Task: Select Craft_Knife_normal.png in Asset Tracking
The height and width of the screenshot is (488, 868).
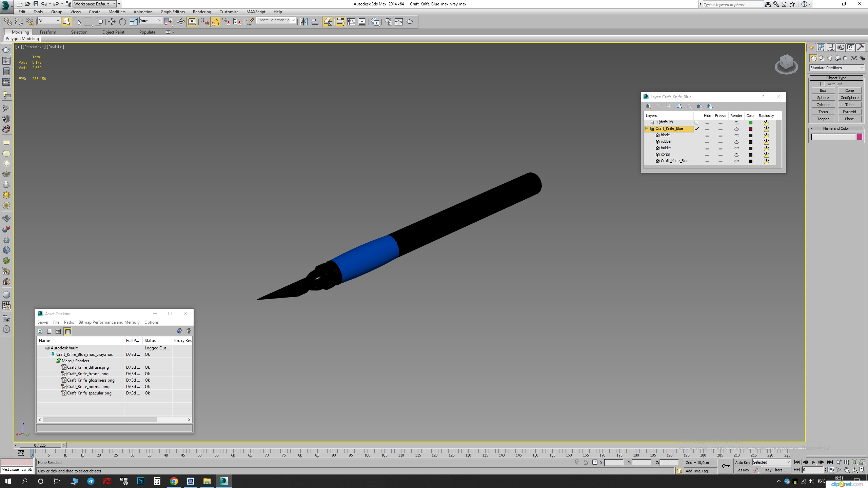Action: click(88, 387)
